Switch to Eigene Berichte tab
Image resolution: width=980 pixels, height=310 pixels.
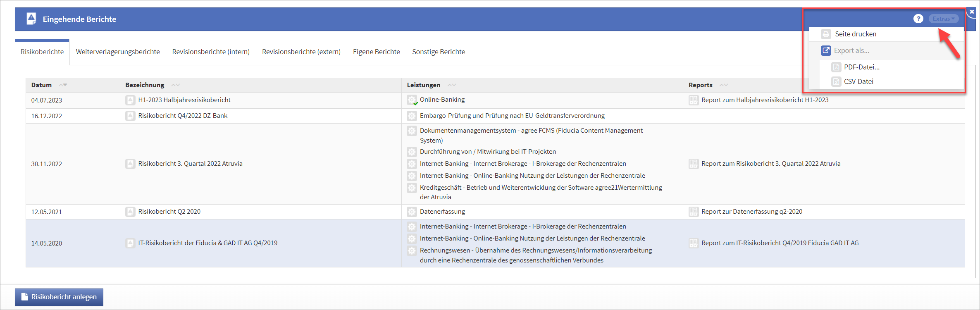click(x=376, y=52)
